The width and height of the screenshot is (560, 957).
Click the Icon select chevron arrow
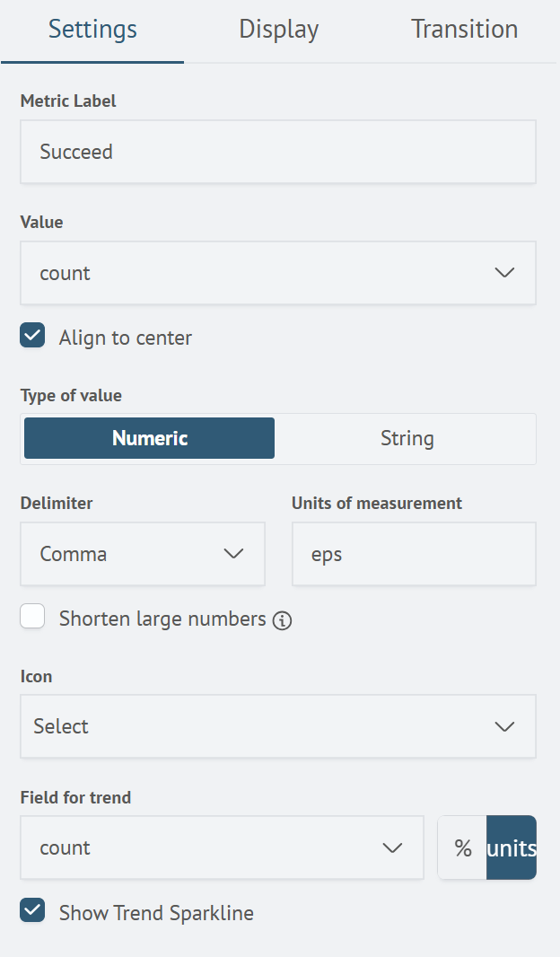point(504,726)
